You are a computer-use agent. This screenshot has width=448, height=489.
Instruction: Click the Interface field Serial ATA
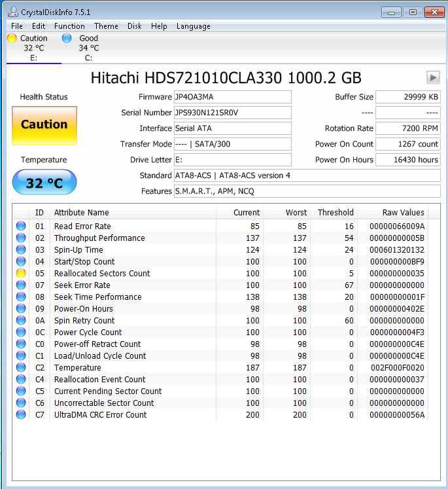[233, 128]
